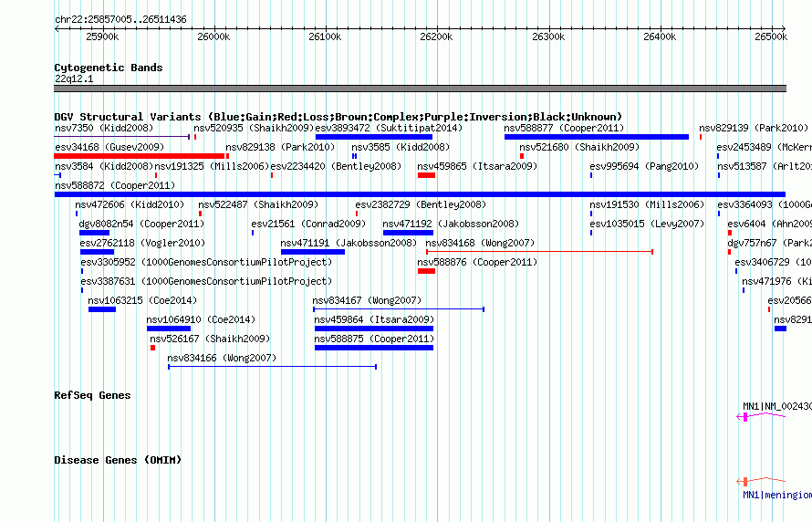Click the nsv471192 (Jakobsson2008) blue bar
This screenshot has width=812, height=522.
pos(408,233)
